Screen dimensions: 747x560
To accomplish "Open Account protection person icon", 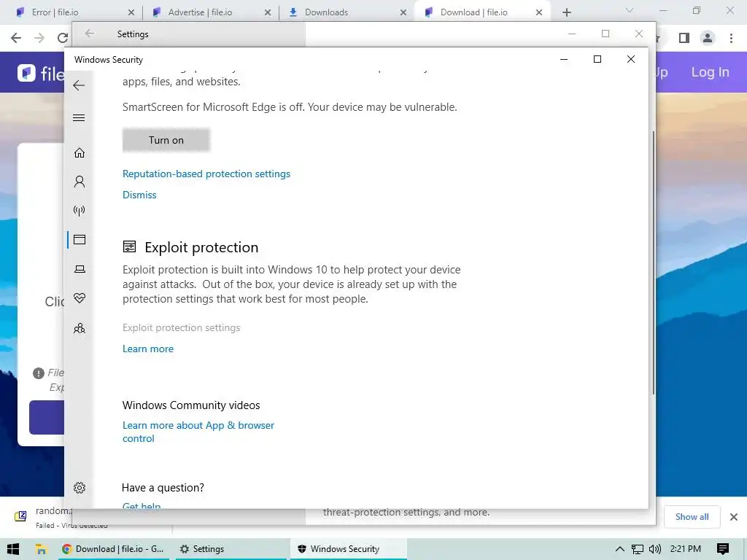I will coord(80,182).
